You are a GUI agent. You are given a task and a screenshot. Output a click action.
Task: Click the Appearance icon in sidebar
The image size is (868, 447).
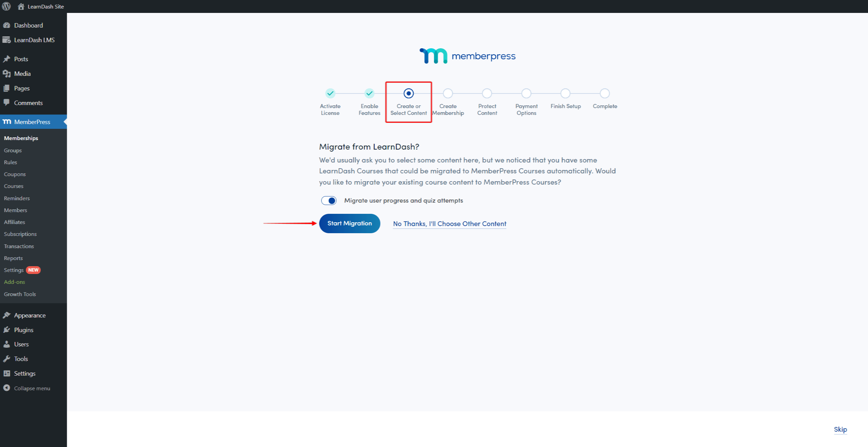point(8,315)
